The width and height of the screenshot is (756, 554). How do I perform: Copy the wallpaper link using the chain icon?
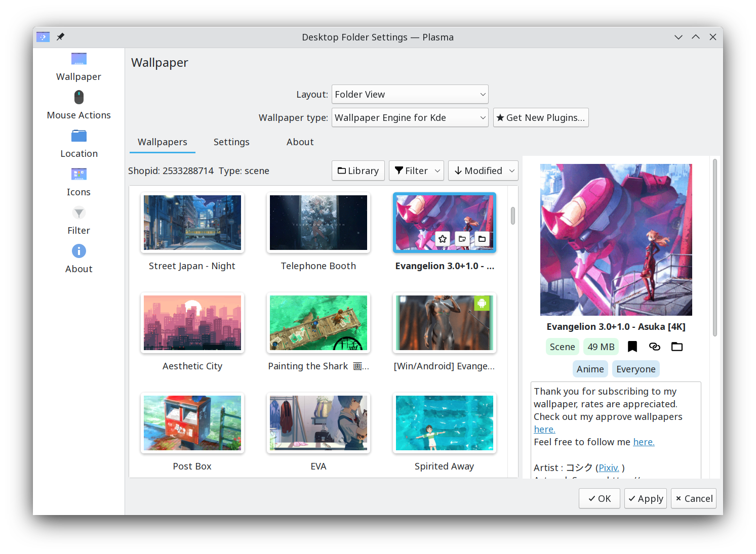pos(654,347)
